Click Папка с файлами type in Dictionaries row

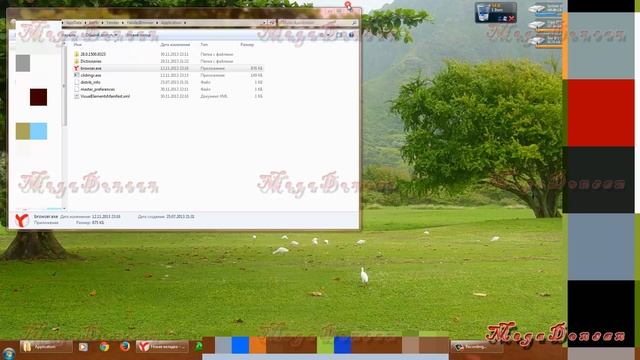(x=217, y=61)
